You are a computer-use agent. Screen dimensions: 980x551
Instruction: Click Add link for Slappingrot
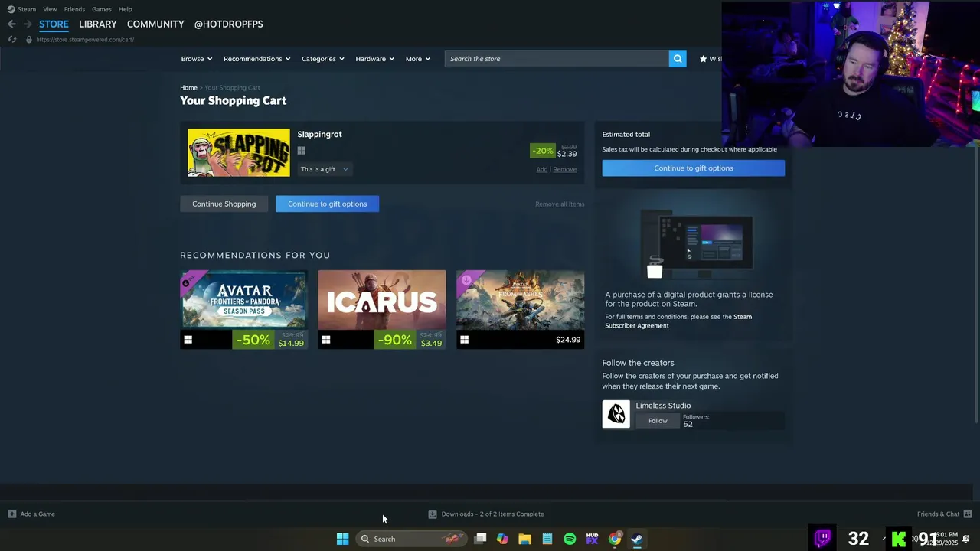point(541,169)
